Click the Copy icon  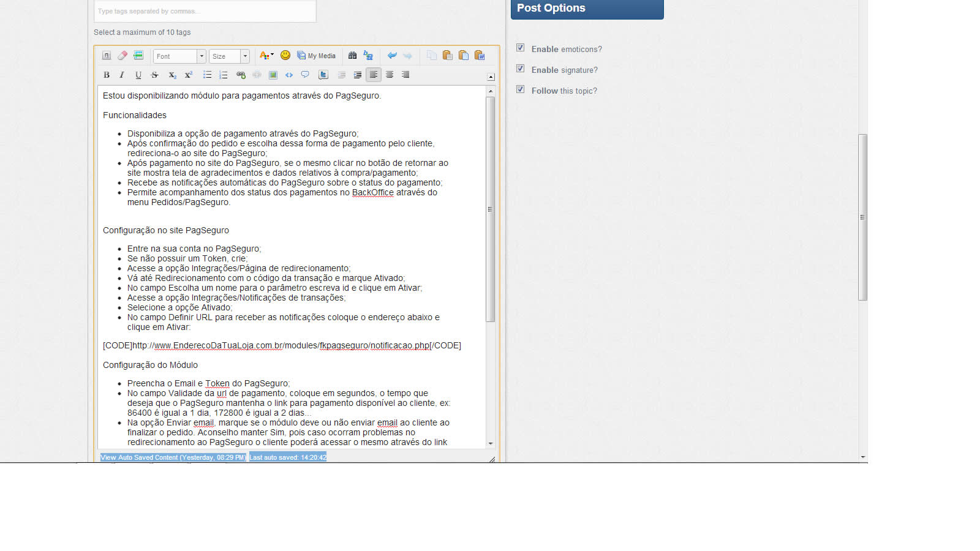(x=432, y=56)
